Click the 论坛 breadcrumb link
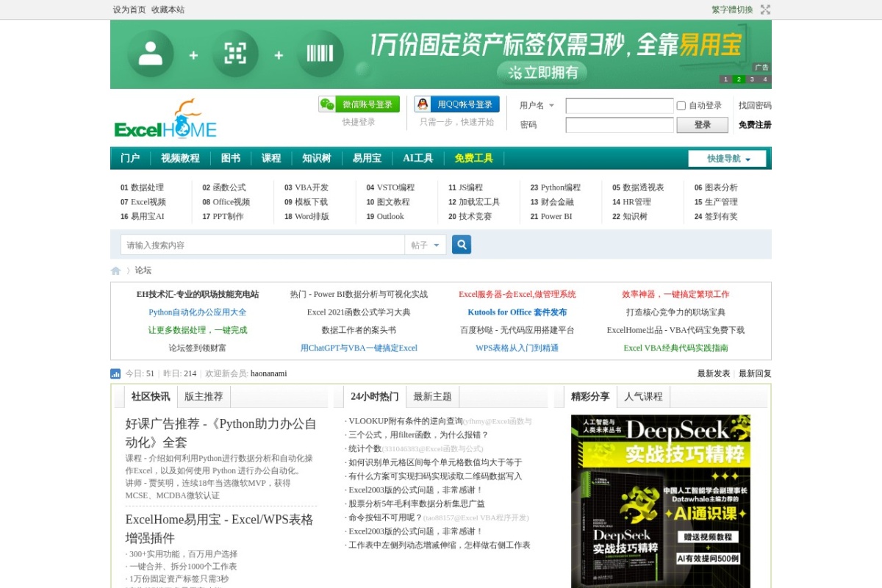The image size is (882, 588). click(x=143, y=270)
